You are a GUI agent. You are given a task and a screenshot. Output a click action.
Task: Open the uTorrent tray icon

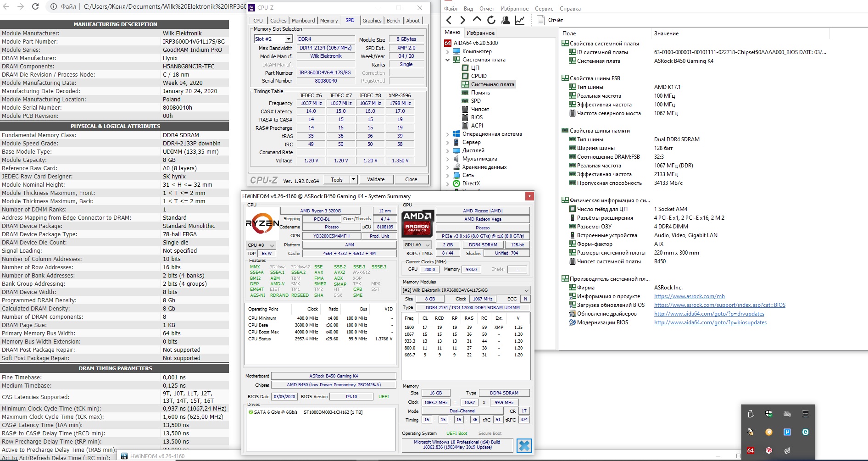click(x=787, y=432)
